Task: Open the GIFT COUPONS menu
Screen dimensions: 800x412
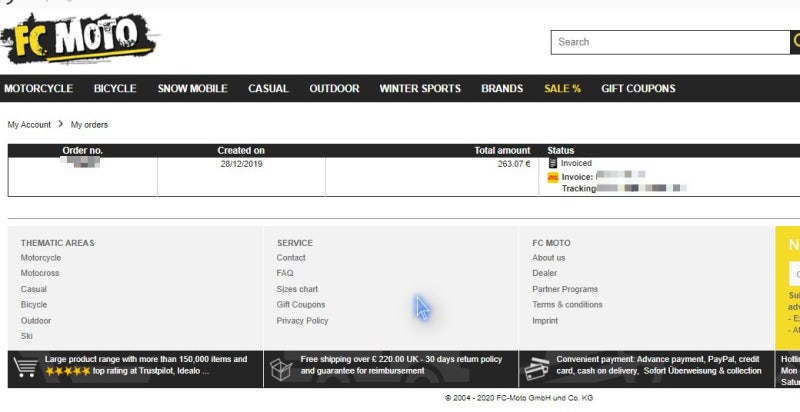Action: pos(638,88)
